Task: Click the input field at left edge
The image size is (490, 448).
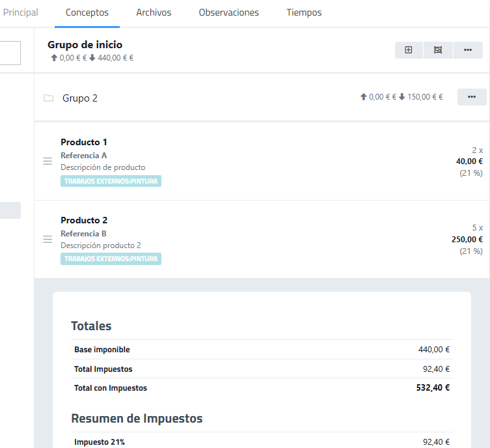Action: pos(10,53)
